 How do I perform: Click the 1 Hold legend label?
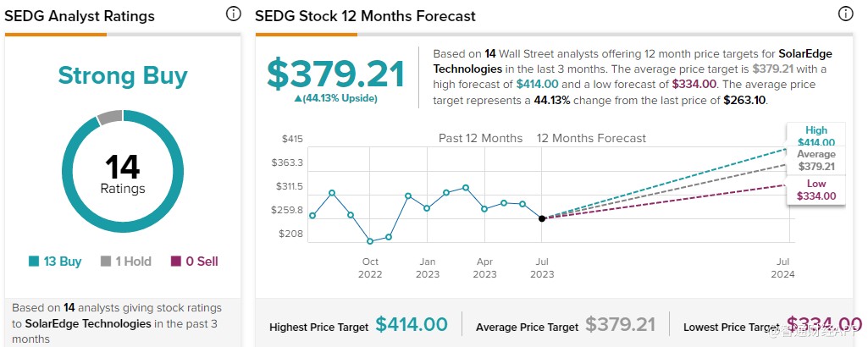pyautogui.click(x=134, y=262)
